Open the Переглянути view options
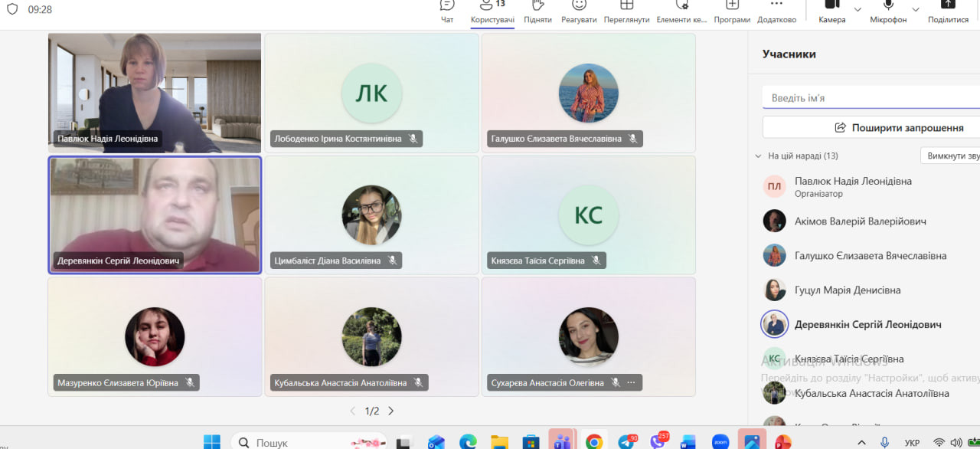The width and height of the screenshot is (980, 449). coord(626,11)
